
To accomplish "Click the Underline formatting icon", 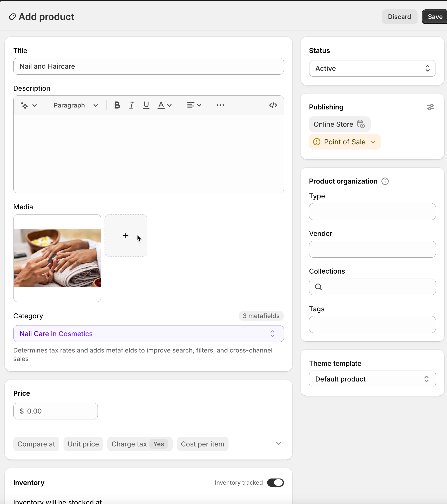I will (x=146, y=105).
